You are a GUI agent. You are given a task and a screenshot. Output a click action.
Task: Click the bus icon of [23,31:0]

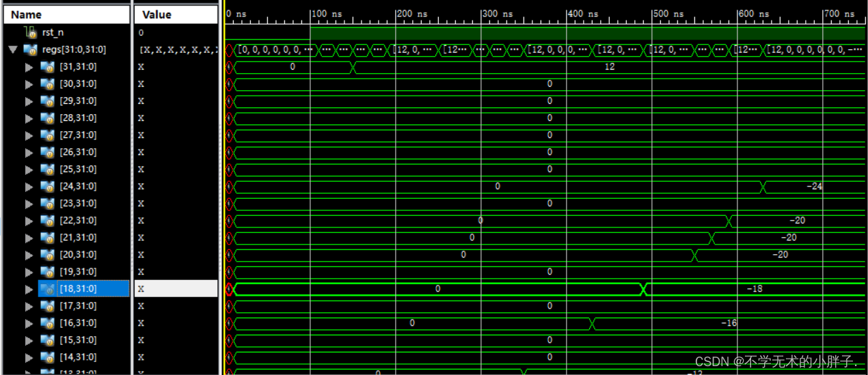(46, 203)
